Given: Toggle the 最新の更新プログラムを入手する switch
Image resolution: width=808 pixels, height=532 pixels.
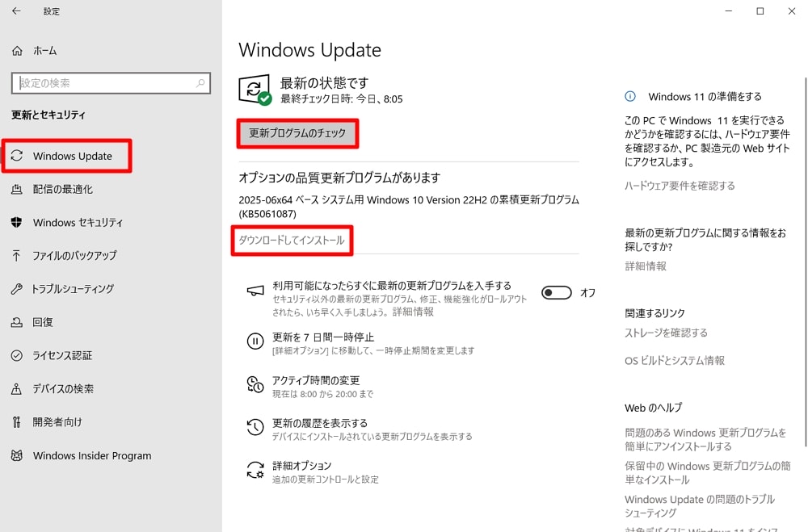Looking at the screenshot, I should pyautogui.click(x=557, y=292).
